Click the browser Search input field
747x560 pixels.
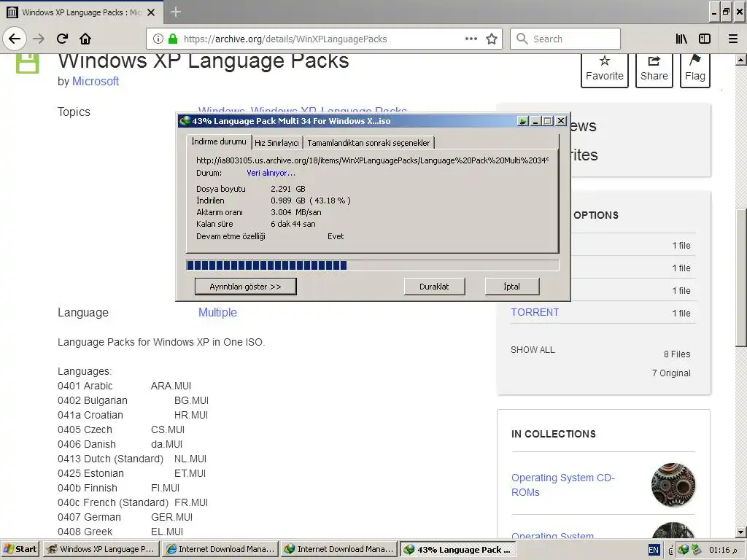click(565, 39)
